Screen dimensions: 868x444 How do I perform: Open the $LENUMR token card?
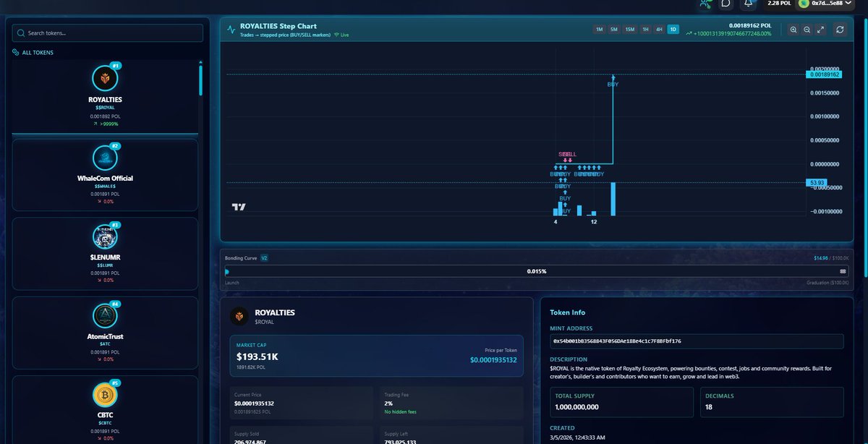point(105,254)
